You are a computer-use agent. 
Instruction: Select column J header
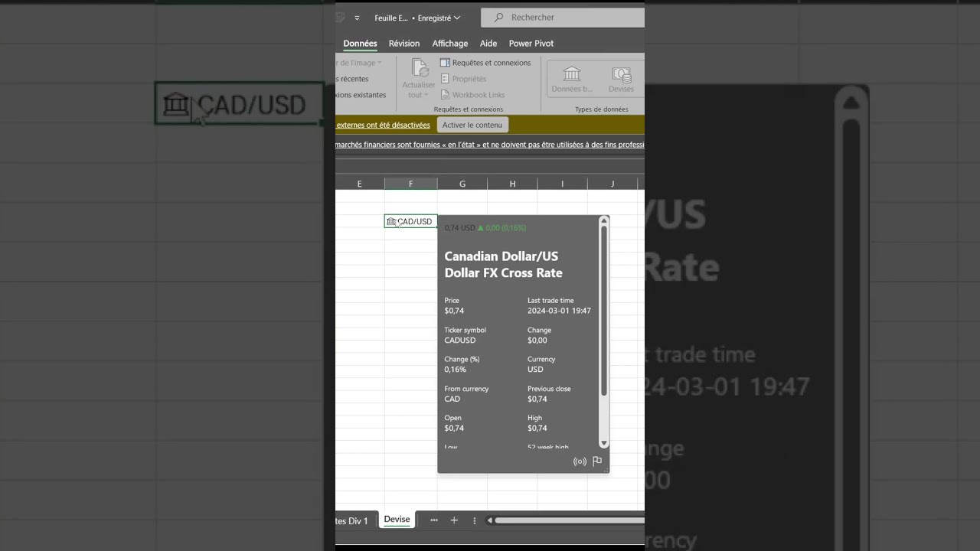[x=612, y=184]
